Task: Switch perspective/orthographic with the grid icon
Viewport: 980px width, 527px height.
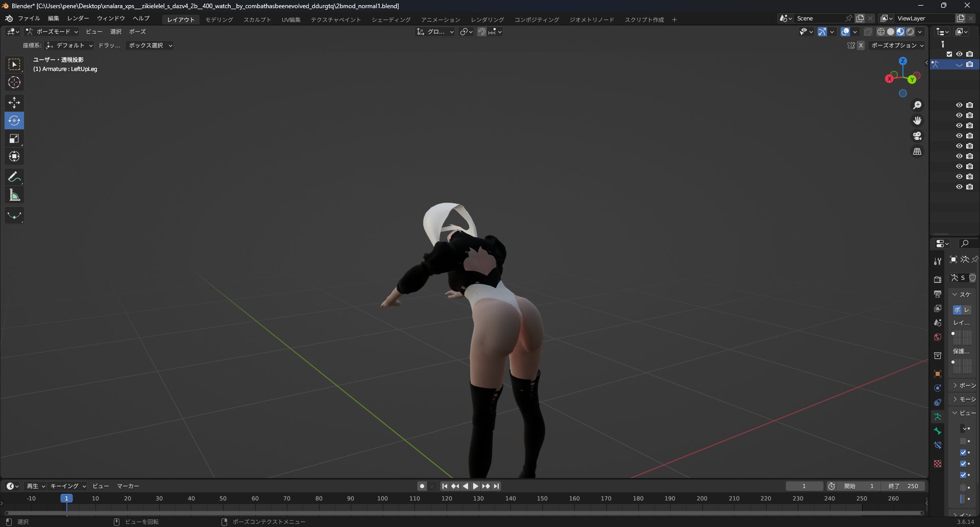Action: tap(917, 152)
